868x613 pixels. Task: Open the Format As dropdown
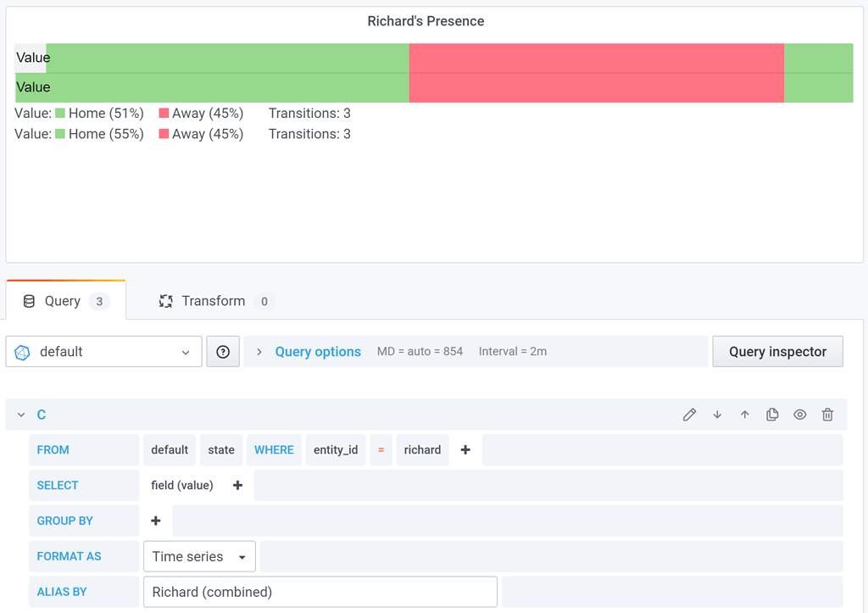point(199,556)
